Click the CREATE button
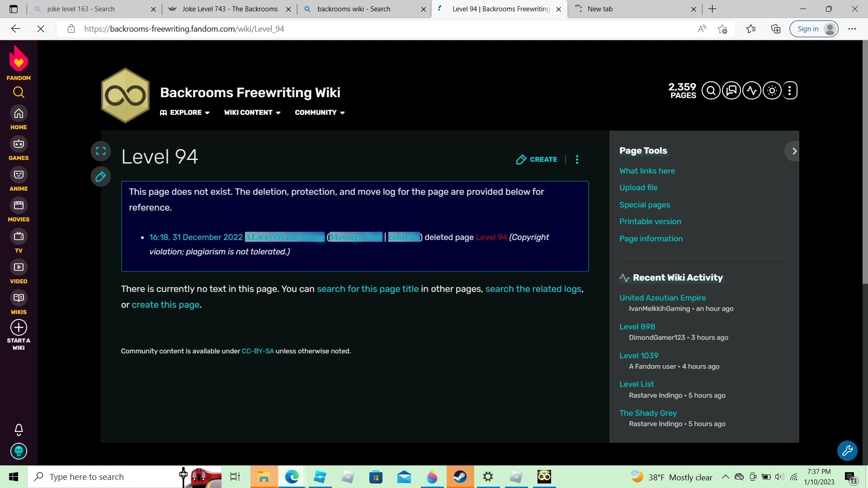Screen dimensions: 868x488 [537, 160]
